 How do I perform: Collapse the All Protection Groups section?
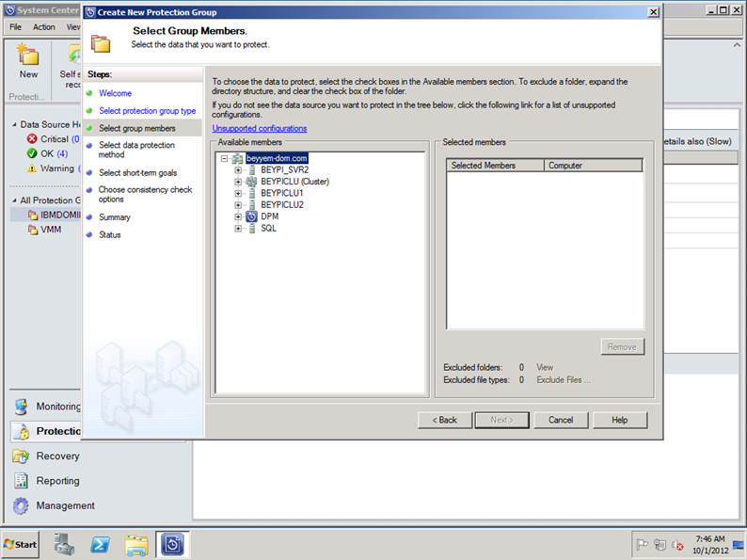(14, 200)
